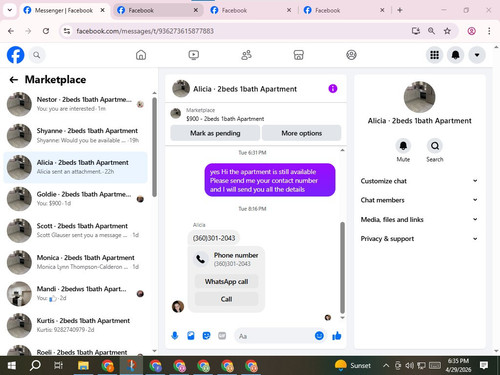Attach a photo with image icon
Screen dimensions: 500x375
pyautogui.click(x=191, y=336)
